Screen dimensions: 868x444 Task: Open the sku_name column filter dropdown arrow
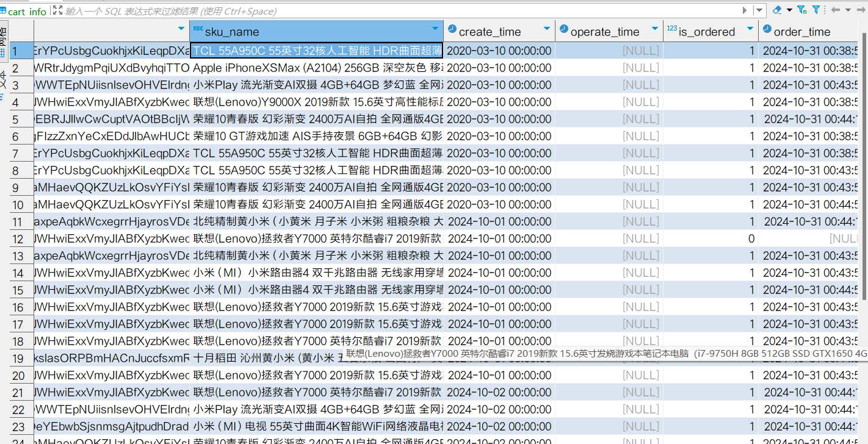435,29
